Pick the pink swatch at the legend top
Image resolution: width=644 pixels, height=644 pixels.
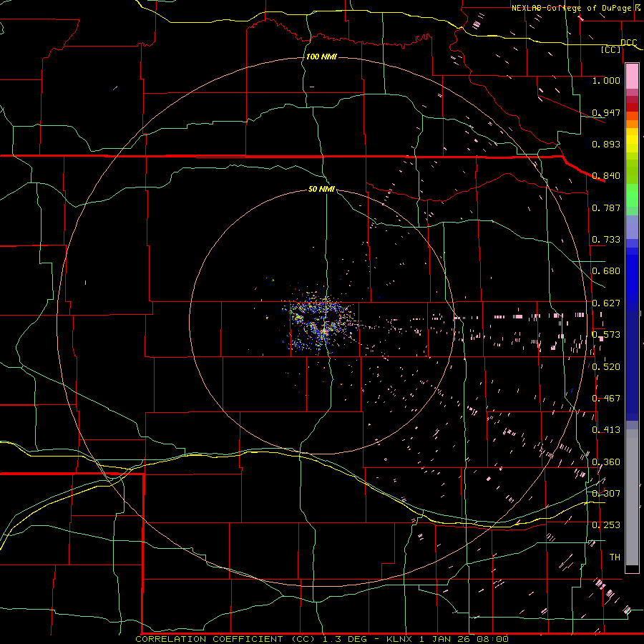pos(632,76)
